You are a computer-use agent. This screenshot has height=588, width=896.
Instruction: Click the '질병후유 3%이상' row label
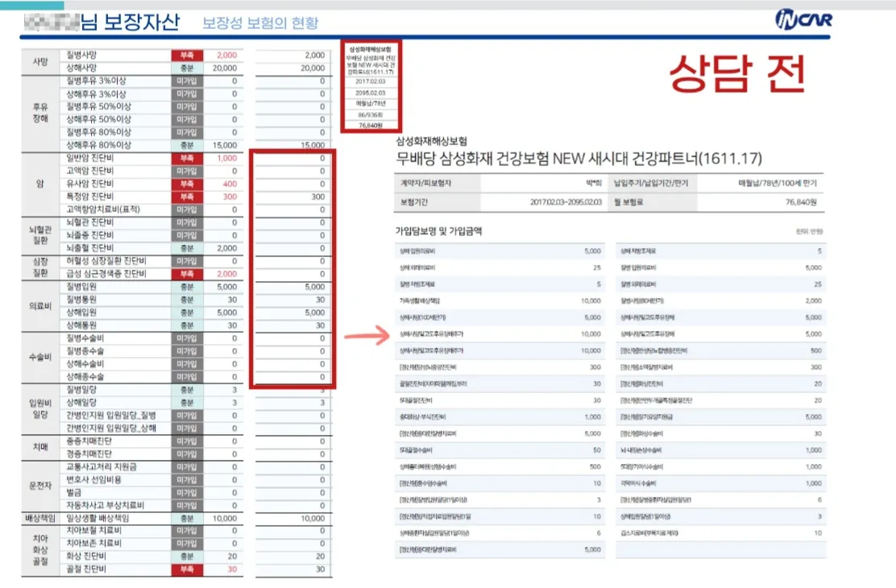click(x=96, y=81)
